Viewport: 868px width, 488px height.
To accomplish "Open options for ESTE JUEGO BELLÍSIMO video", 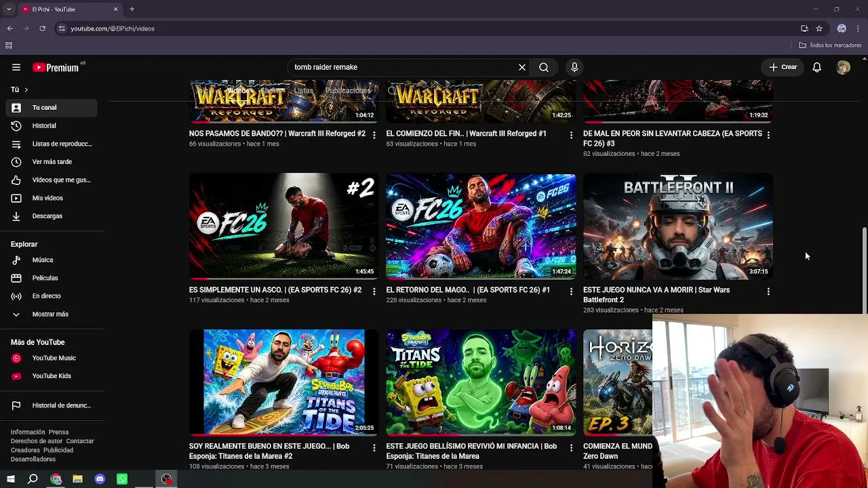I will pos(571,448).
